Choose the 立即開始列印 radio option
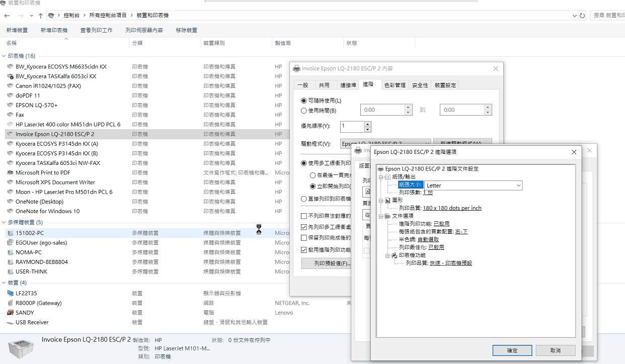625x364 pixels. [x=312, y=187]
